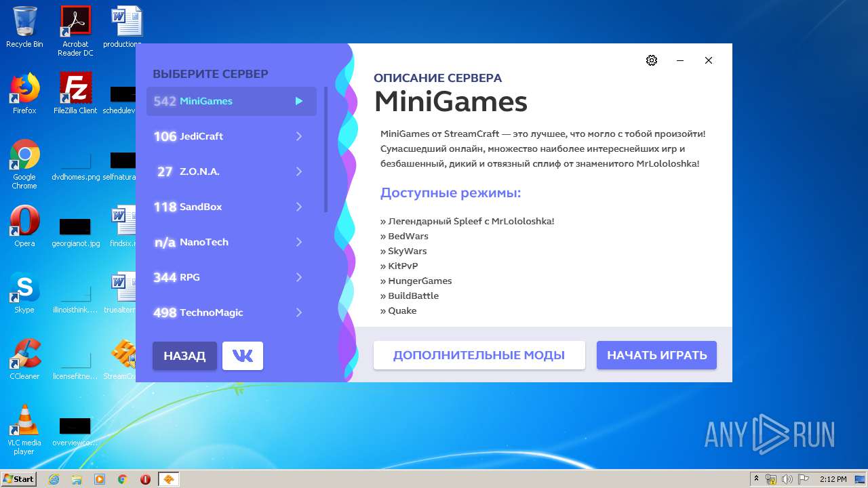This screenshot has width=868, height=488.
Task: Click the Windows Start button
Action: pos(18,479)
